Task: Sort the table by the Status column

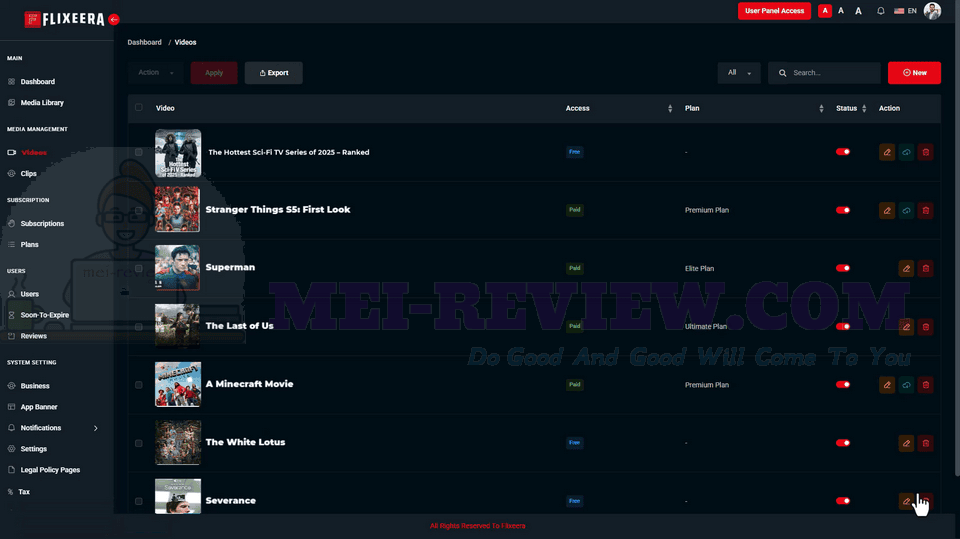Action: 864,108
